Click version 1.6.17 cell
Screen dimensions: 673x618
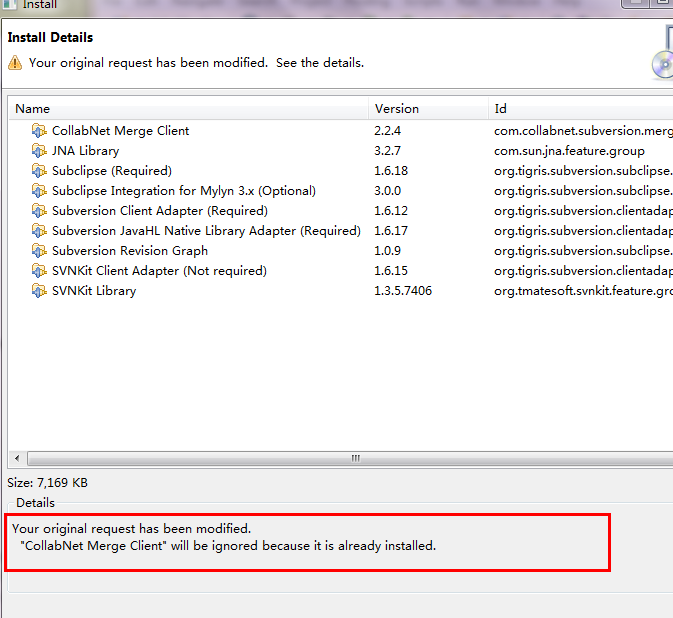pyautogui.click(x=391, y=231)
